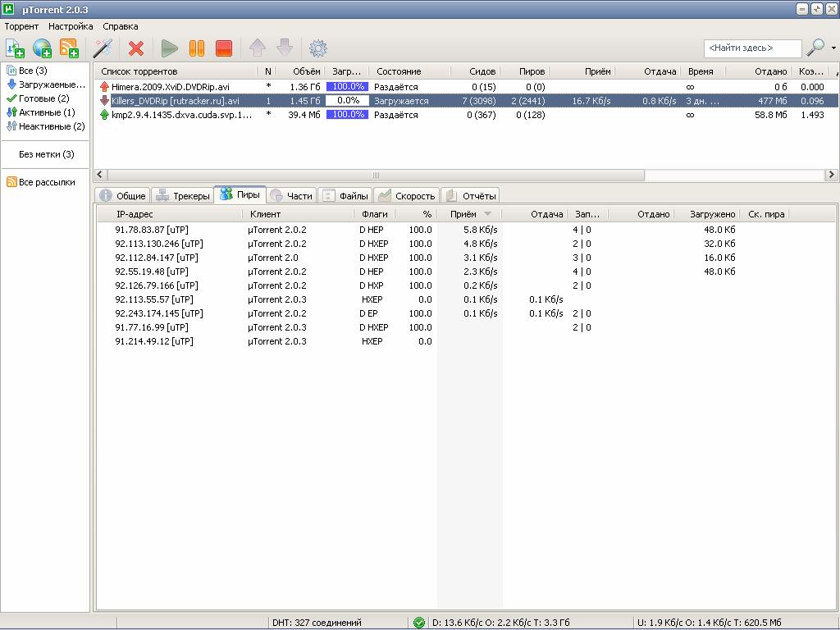Screen dimensions: 840x630
Task: Open Preferences via gear icon
Action: click(x=317, y=48)
